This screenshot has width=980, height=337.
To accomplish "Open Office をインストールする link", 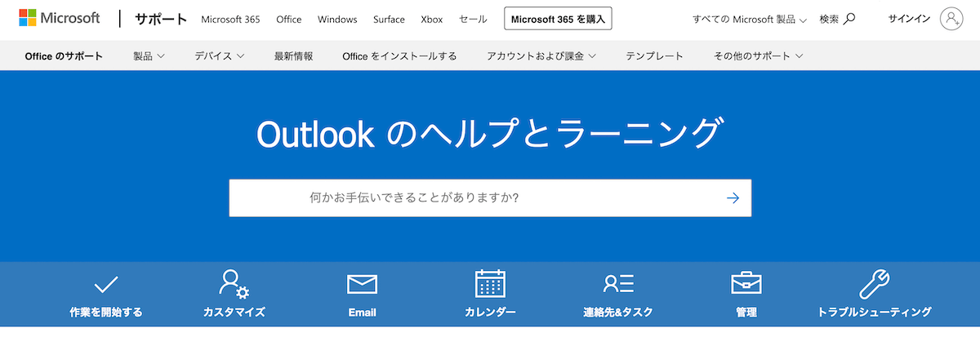I will coord(399,56).
